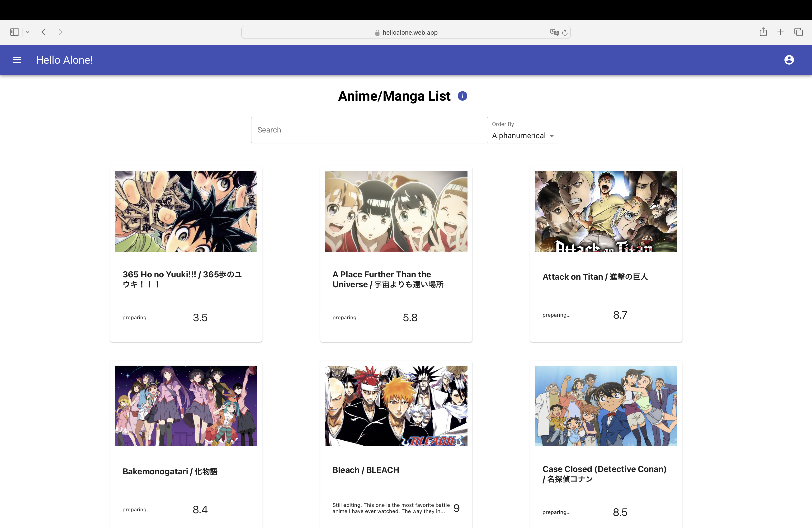Focus the Search input field
The width and height of the screenshot is (812, 528).
click(x=369, y=130)
